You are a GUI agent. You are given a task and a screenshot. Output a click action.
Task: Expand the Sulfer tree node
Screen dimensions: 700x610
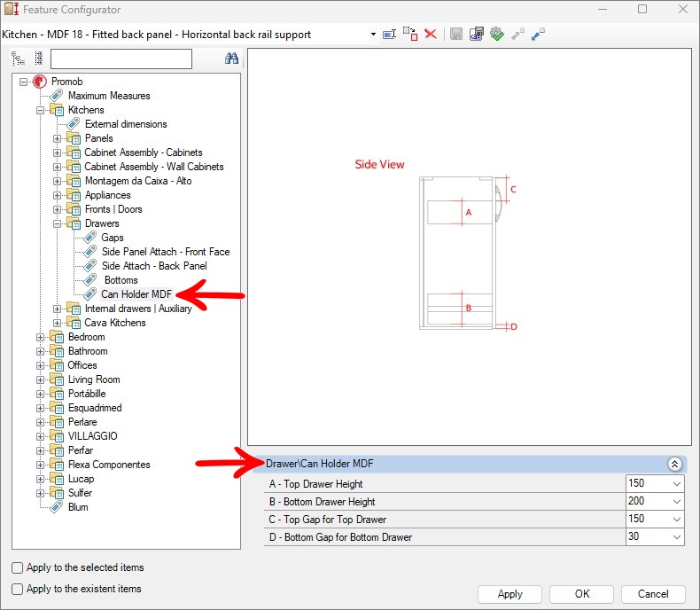[x=40, y=493]
